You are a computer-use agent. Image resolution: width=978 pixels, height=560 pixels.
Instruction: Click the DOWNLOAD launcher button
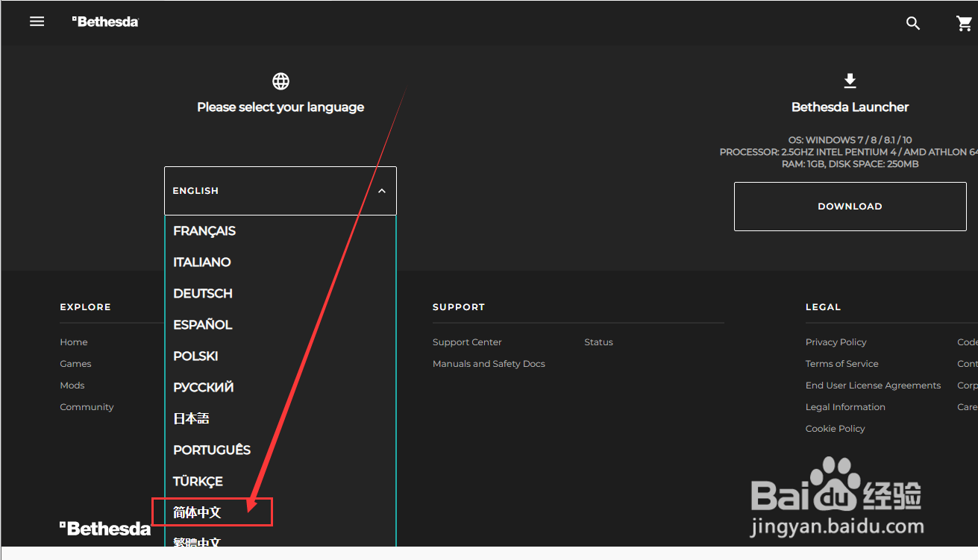[850, 207]
